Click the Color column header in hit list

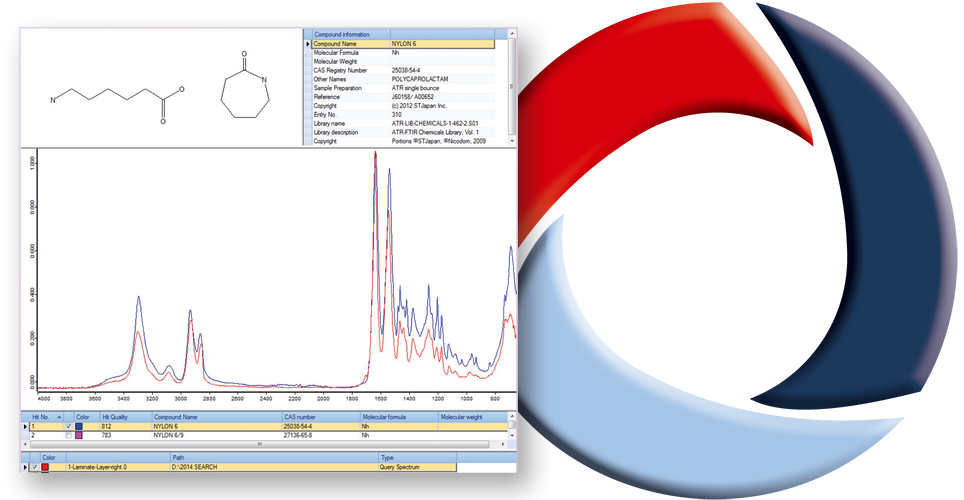[87, 417]
